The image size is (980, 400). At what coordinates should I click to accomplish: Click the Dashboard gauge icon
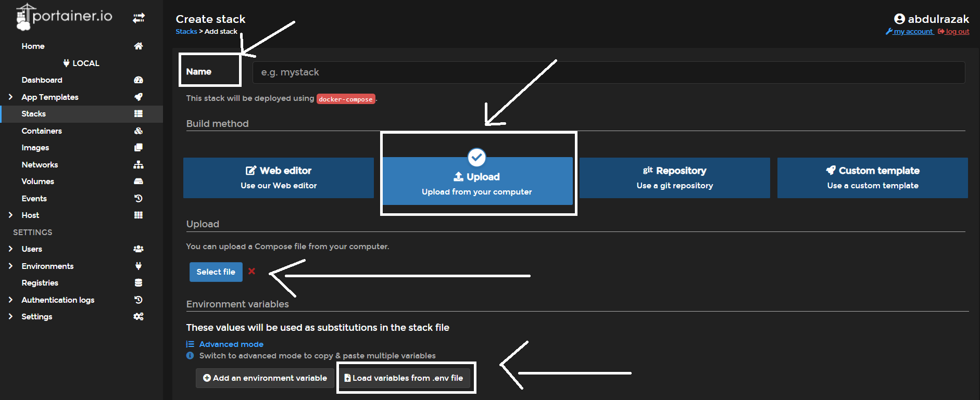click(x=139, y=80)
